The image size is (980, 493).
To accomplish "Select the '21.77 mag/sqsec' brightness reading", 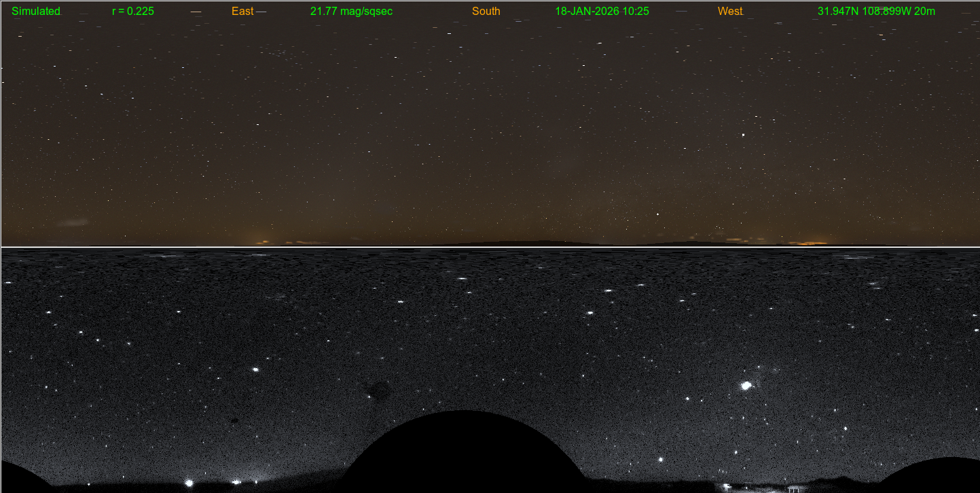I will click(x=351, y=12).
